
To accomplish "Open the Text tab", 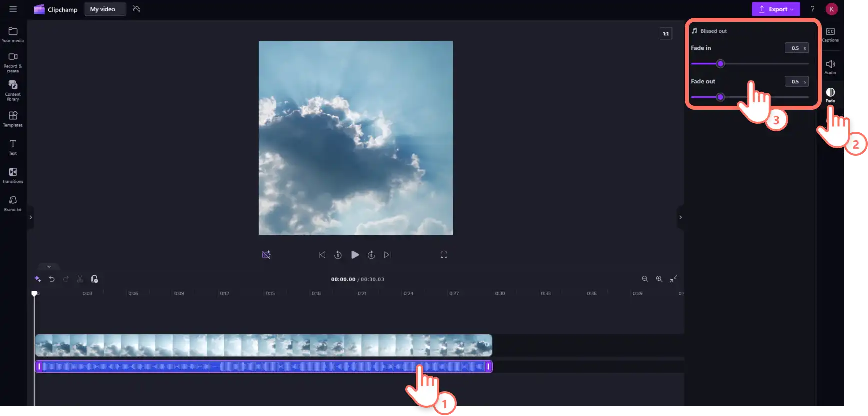I will [x=13, y=147].
